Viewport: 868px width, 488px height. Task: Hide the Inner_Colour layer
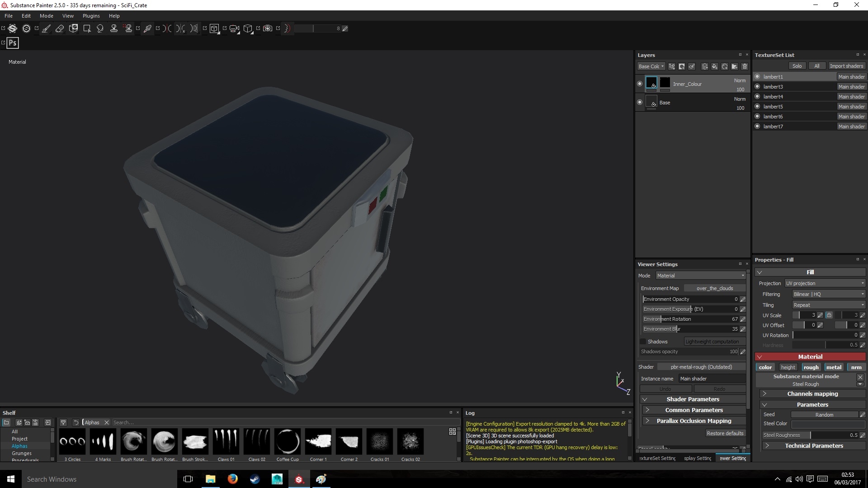(x=639, y=84)
